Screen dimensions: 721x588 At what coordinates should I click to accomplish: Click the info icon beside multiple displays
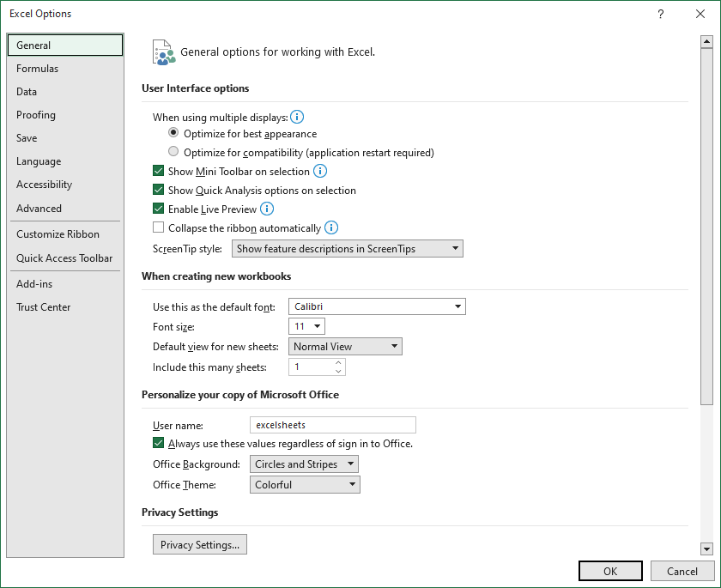click(x=297, y=117)
